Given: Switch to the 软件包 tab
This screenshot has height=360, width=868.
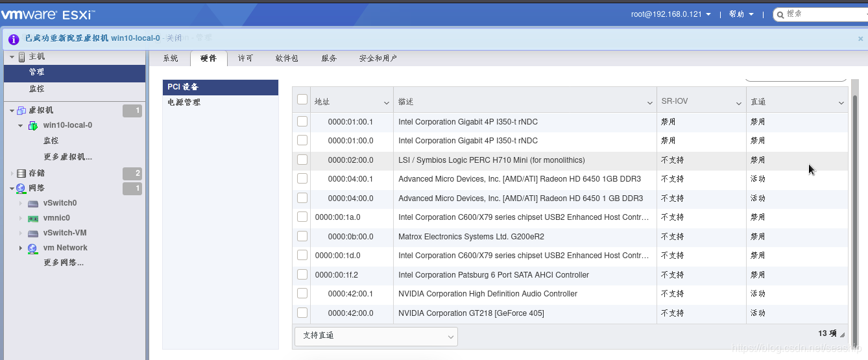Looking at the screenshot, I should (287, 58).
